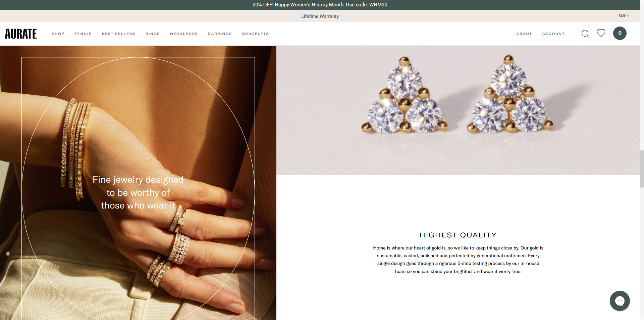
Task: Open the ACCOUNT link
Action: coord(553,34)
